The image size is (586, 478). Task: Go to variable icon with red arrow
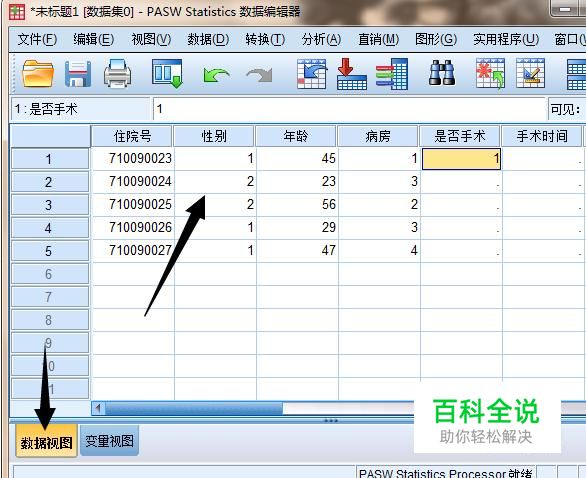coord(351,74)
